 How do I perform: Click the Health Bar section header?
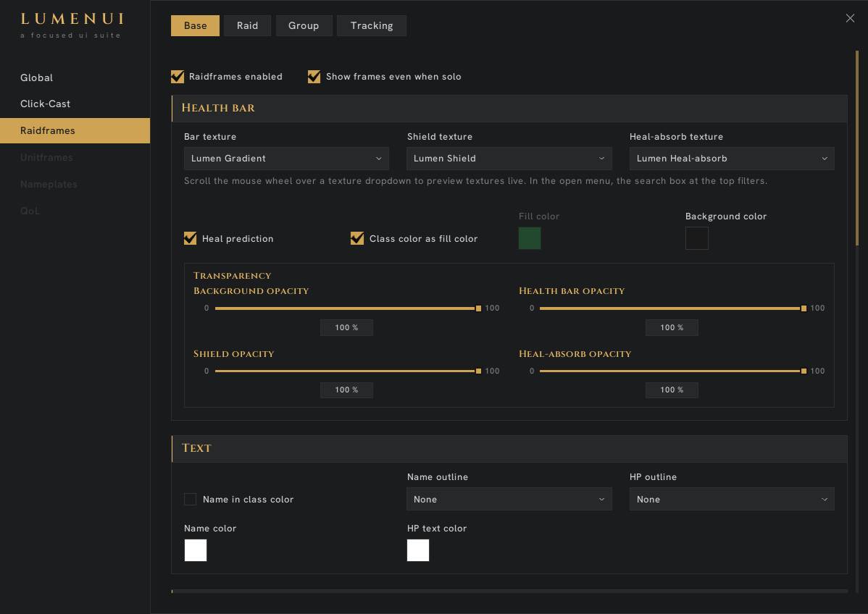pos(509,108)
